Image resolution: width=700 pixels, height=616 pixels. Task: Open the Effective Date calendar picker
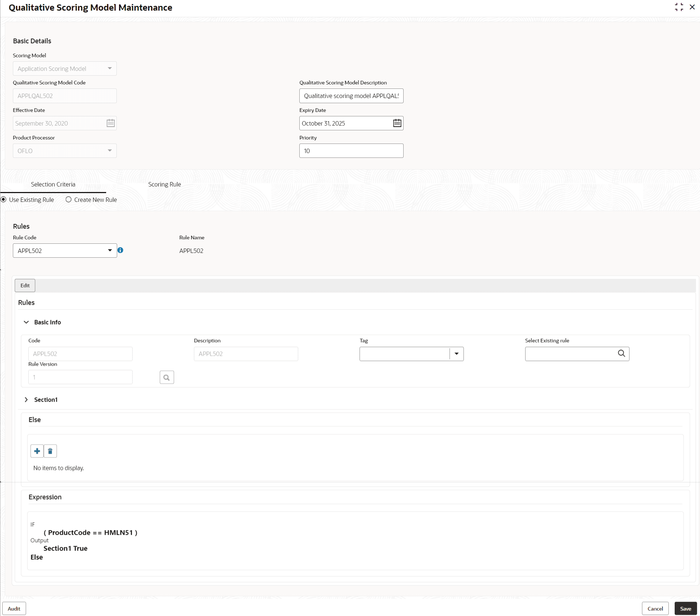(x=110, y=123)
